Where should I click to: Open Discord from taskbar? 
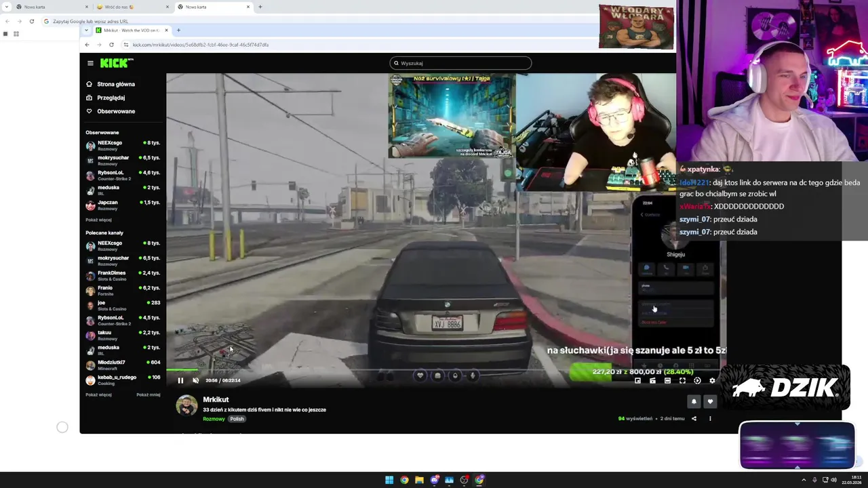(x=434, y=480)
